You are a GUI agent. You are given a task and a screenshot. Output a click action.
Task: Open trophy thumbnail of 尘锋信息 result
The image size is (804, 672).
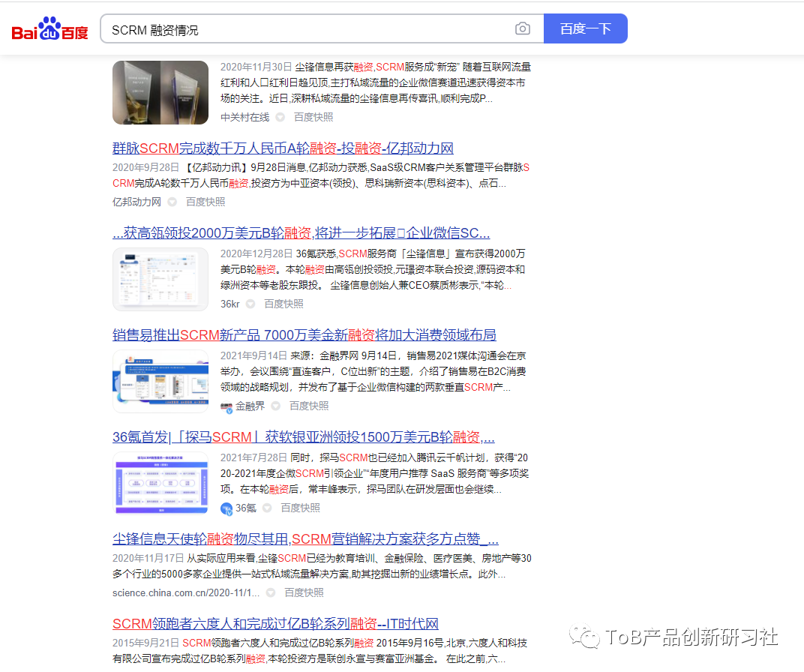[160, 93]
